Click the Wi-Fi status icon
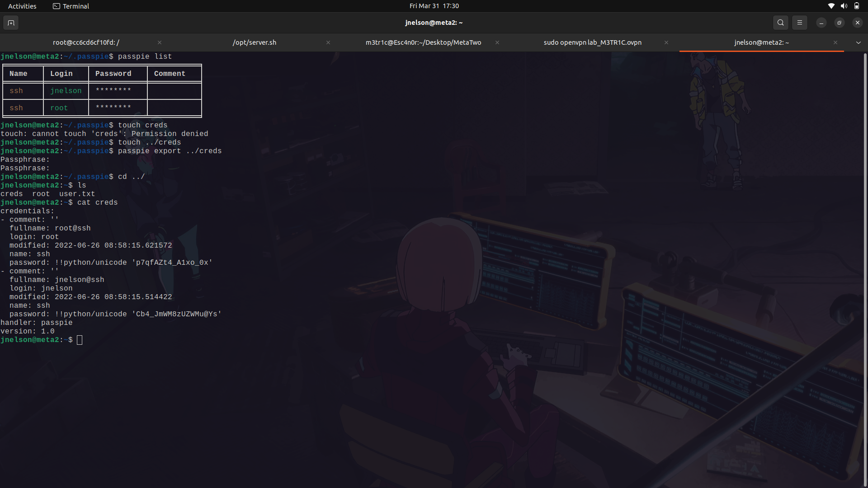This screenshot has height=488, width=868. click(831, 6)
